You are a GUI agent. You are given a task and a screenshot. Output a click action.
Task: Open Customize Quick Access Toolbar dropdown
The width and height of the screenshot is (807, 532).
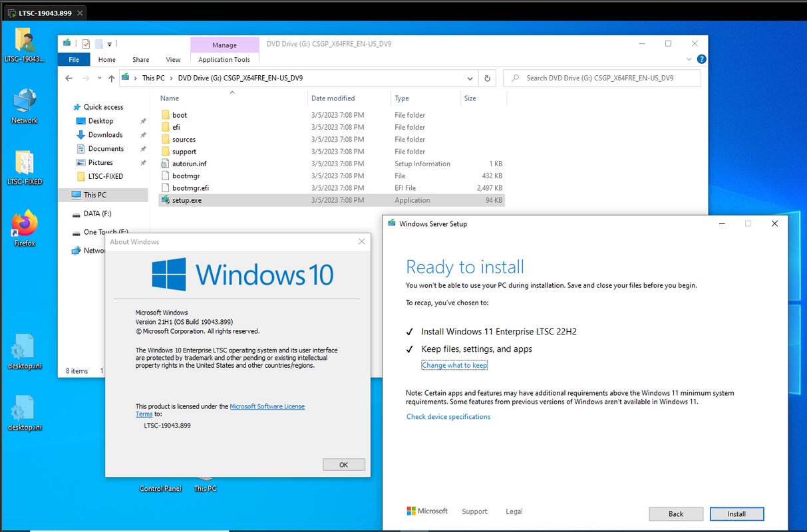[109, 45]
